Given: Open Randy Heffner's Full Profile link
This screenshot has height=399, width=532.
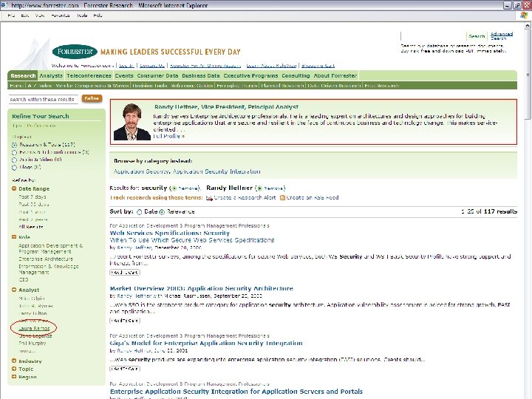Looking at the screenshot, I should pos(168,136).
